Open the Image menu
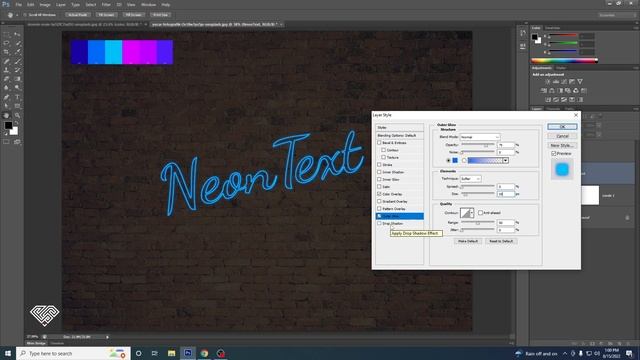Image resolution: width=640 pixels, height=360 pixels. click(45, 4)
